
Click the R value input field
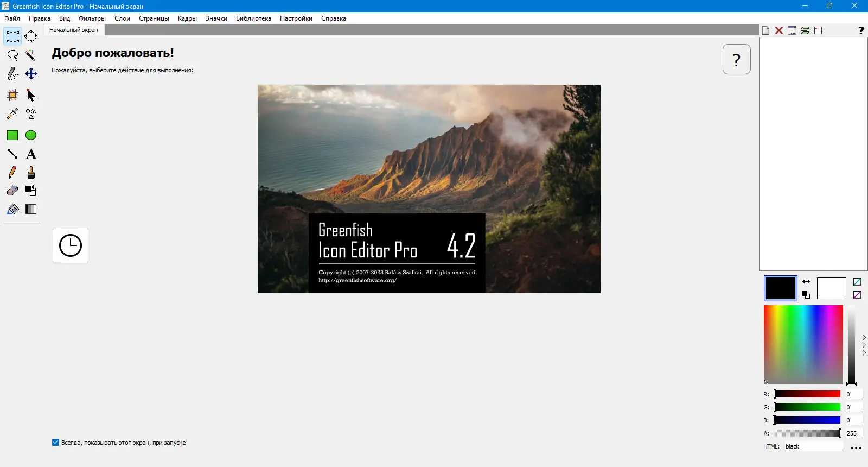click(x=854, y=394)
